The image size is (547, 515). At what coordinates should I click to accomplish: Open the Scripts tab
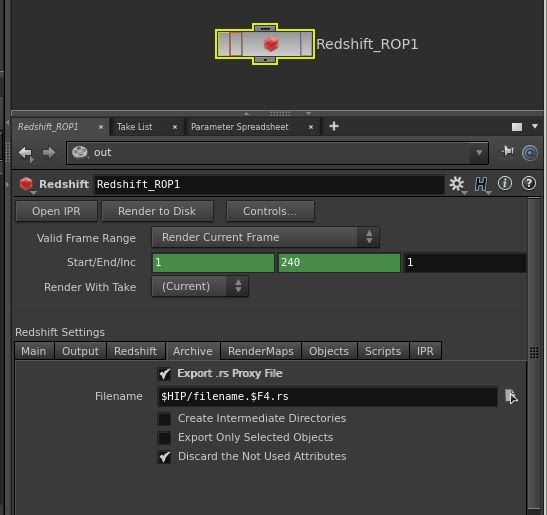383,351
